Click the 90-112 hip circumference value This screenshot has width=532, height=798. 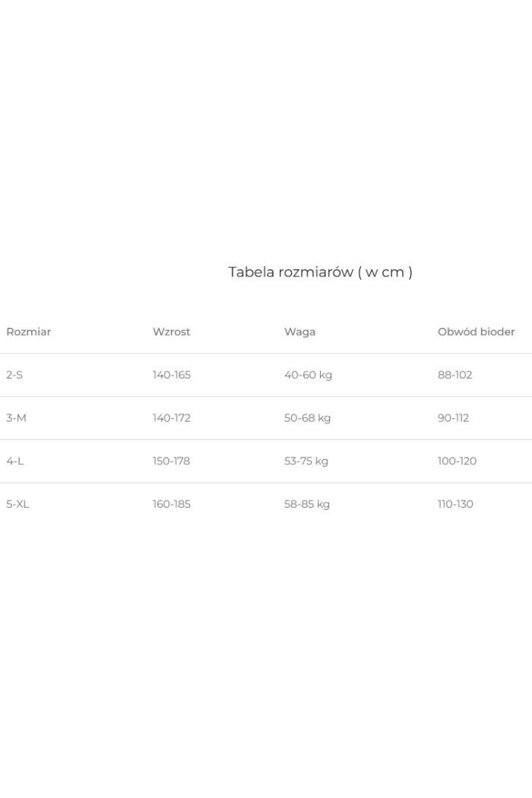pos(453,418)
